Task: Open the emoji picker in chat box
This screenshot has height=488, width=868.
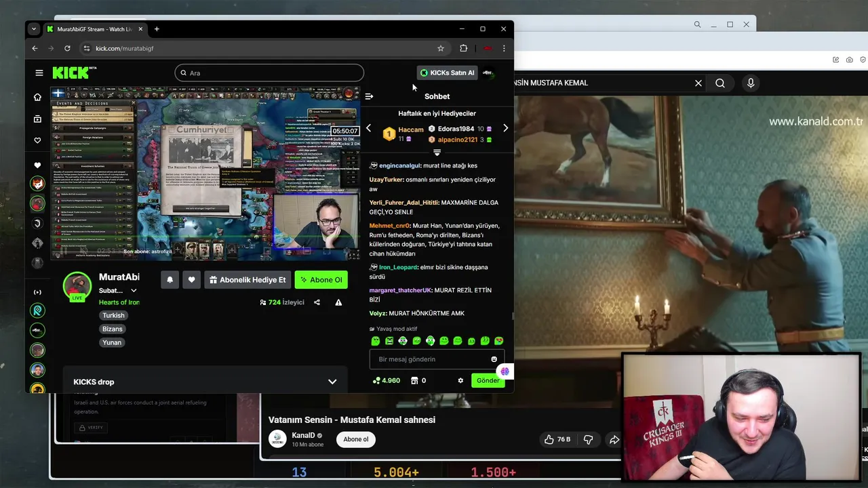Action: tap(494, 359)
